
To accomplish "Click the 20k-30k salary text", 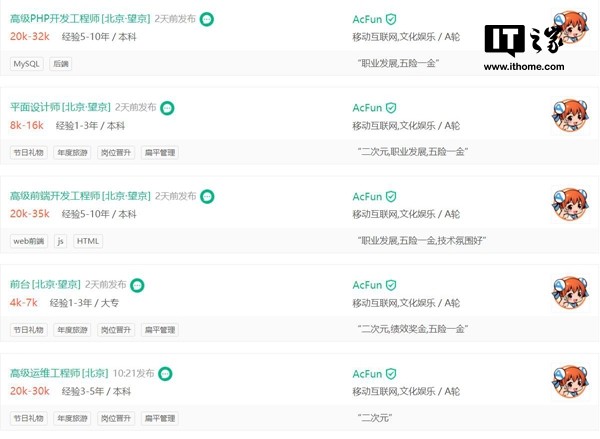I will point(30,391).
